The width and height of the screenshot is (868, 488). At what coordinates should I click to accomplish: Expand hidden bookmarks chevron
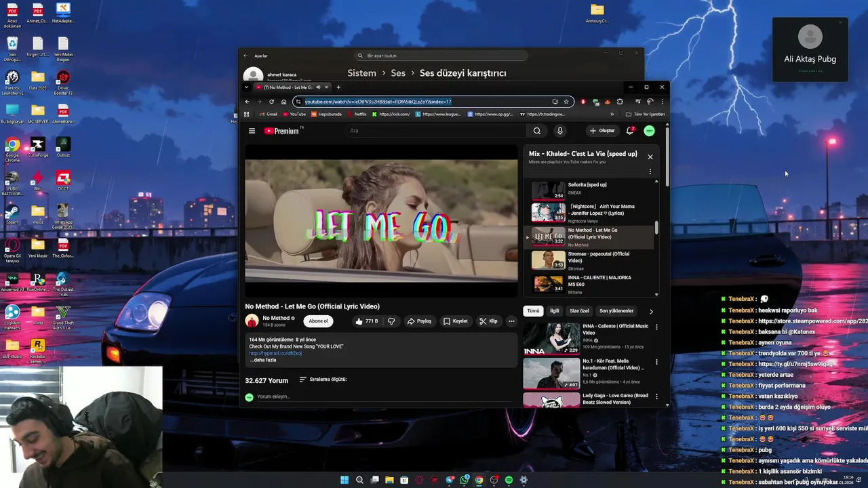coord(612,114)
